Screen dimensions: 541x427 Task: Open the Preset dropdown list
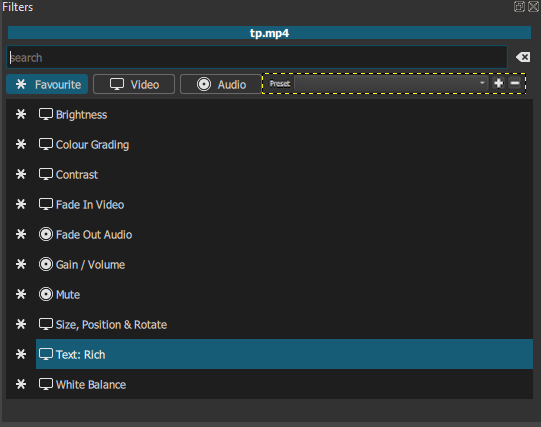[x=391, y=83]
